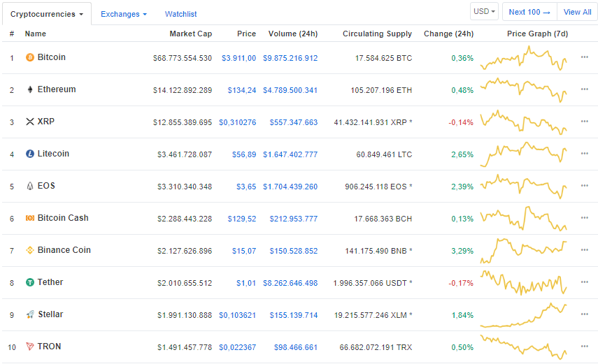Open the three-dot menu for Binance Coin
Image resolution: width=598 pixels, height=364 pixels.
[x=585, y=250]
